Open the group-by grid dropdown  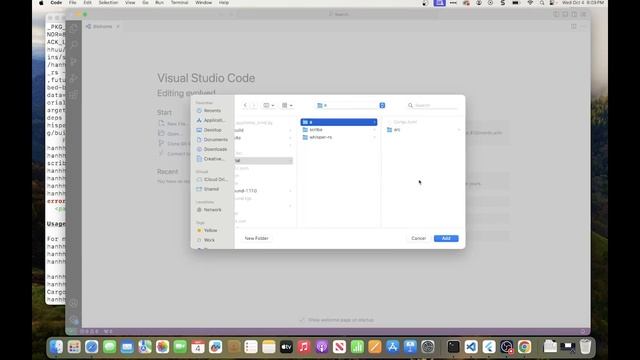(287, 105)
